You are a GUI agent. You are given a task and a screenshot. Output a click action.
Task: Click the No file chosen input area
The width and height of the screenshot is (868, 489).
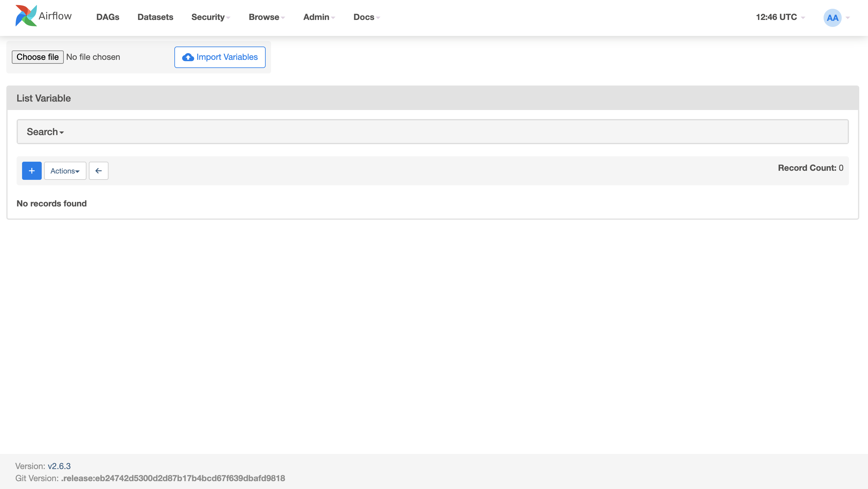(x=93, y=57)
